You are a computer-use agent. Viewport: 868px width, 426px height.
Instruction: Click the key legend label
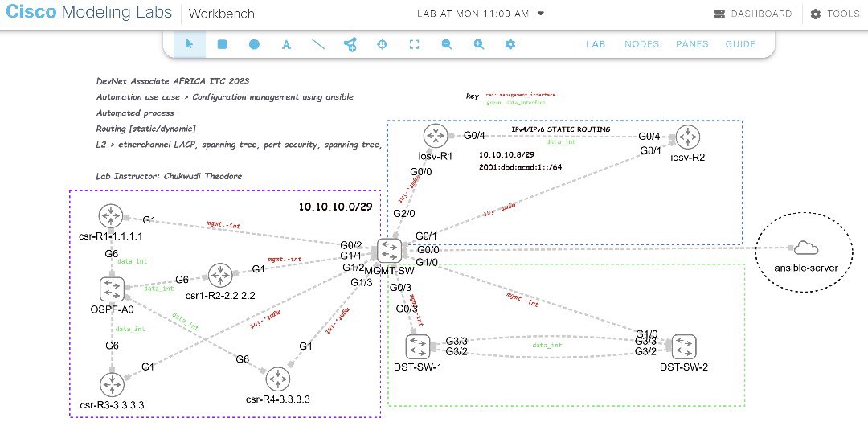point(473,96)
